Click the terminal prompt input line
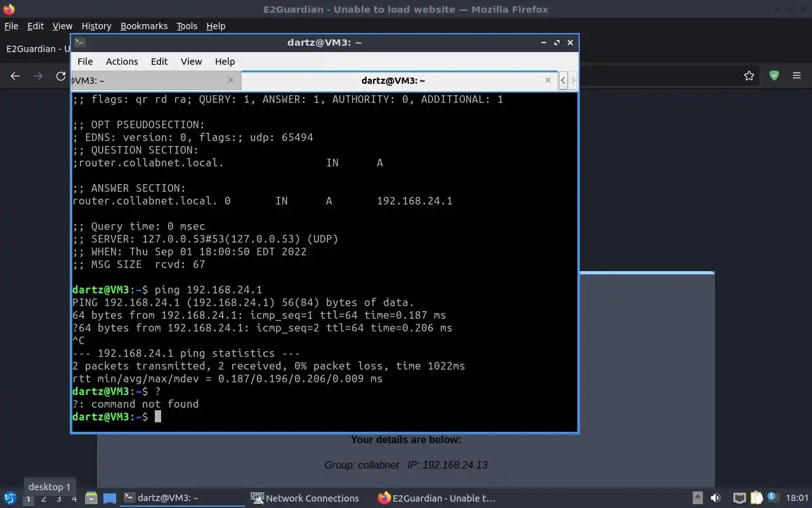The height and width of the screenshot is (508, 812). pyautogui.click(x=325, y=417)
